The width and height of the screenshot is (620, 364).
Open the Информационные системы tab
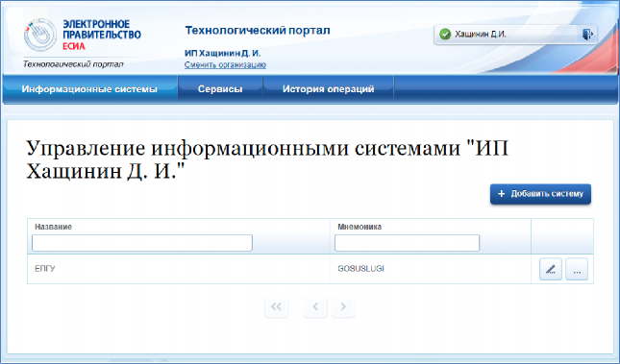tap(89, 89)
